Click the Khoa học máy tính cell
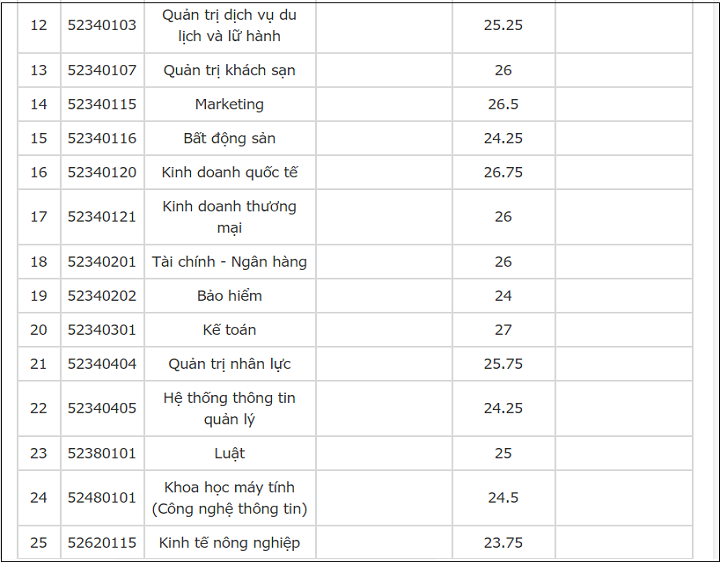The width and height of the screenshot is (720, 562). (x=229, y=498)
